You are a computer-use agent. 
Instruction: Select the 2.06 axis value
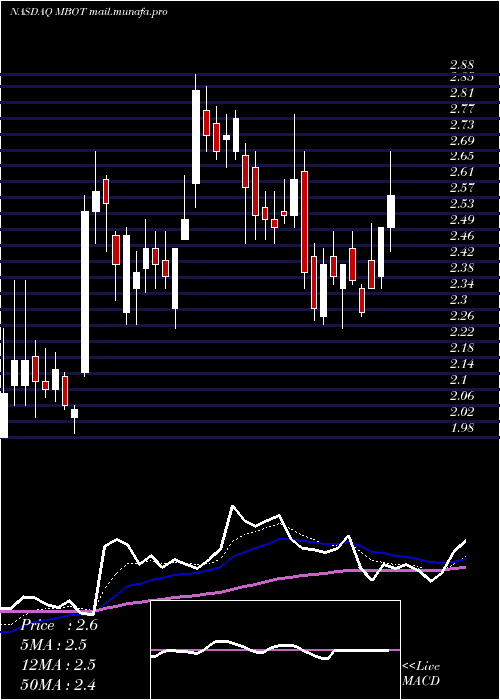coord(462,396)
